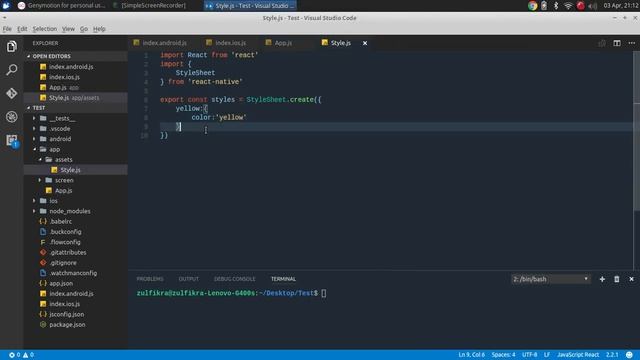Add a new terminal with plus icon
Screen dimensions: 640x360
click(x=602, y=279)
